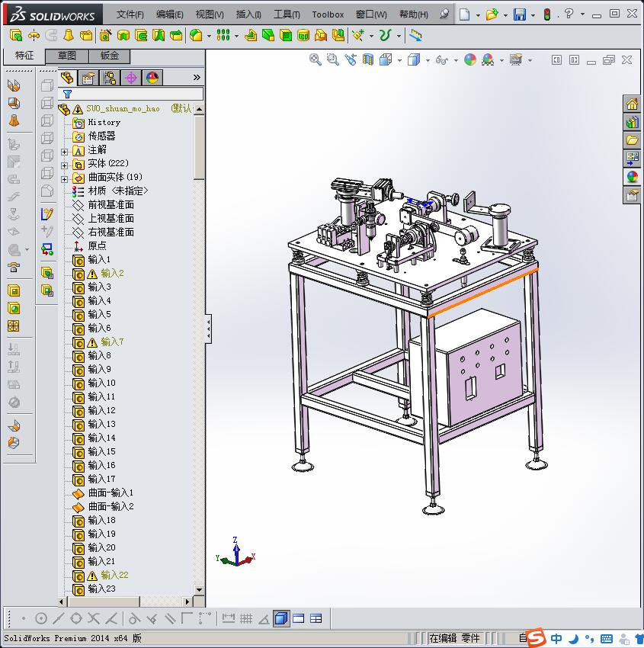Expand manager tabs with double chevron
644x648 pixels.
tap(197, 77)
